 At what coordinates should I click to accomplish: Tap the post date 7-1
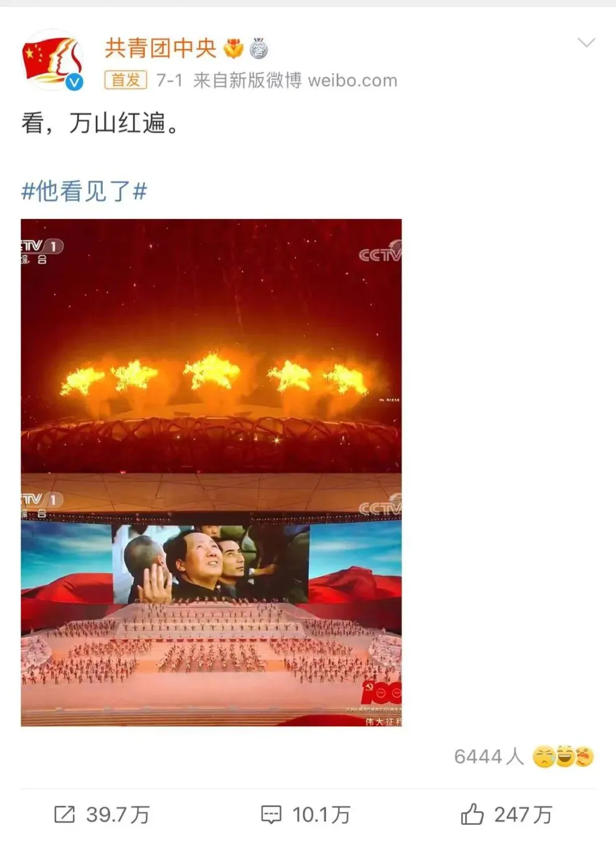pyautogui.click(x=169, y=80)
